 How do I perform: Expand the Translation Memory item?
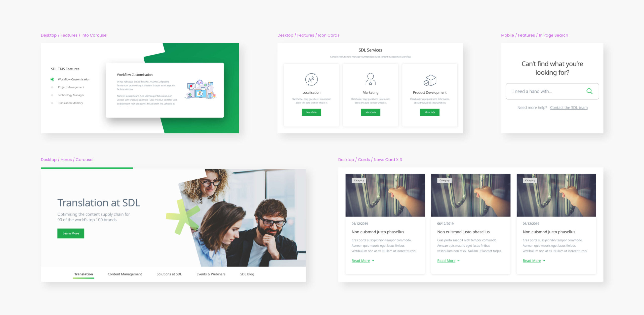(70, 103)
